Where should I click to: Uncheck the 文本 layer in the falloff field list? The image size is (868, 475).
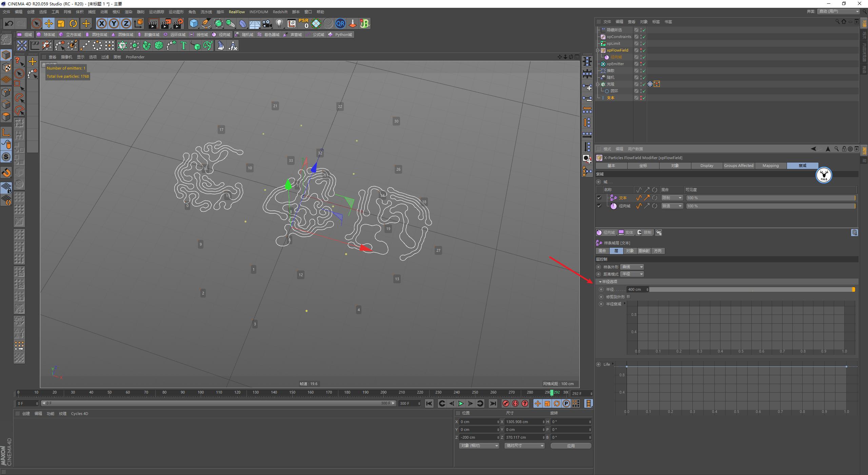pos(599,197)
